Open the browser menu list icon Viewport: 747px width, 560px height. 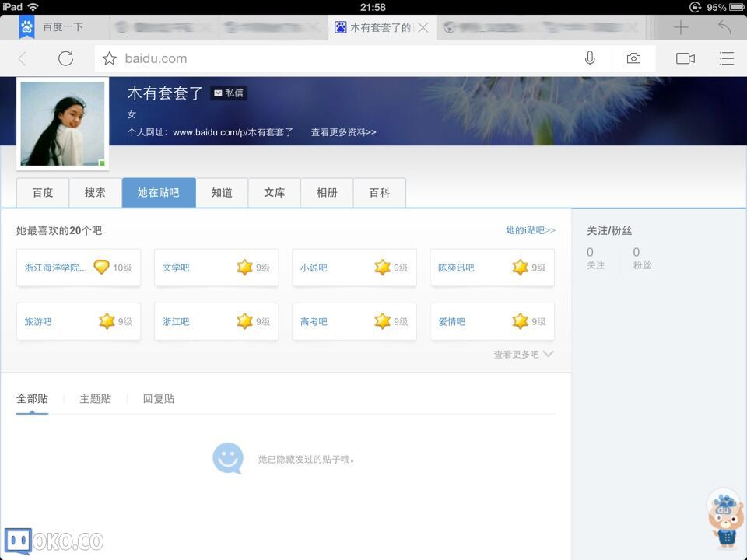click(727, 58)
